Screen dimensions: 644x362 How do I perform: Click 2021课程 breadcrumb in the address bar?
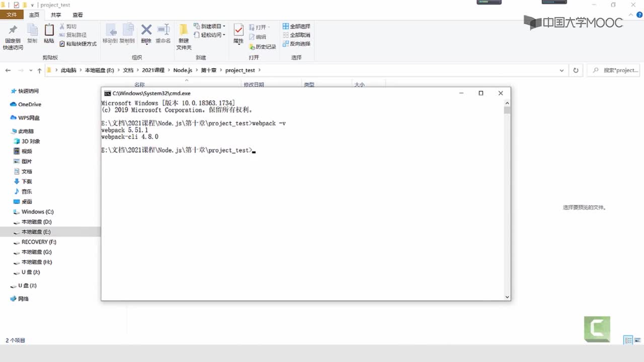pos(153,70)
